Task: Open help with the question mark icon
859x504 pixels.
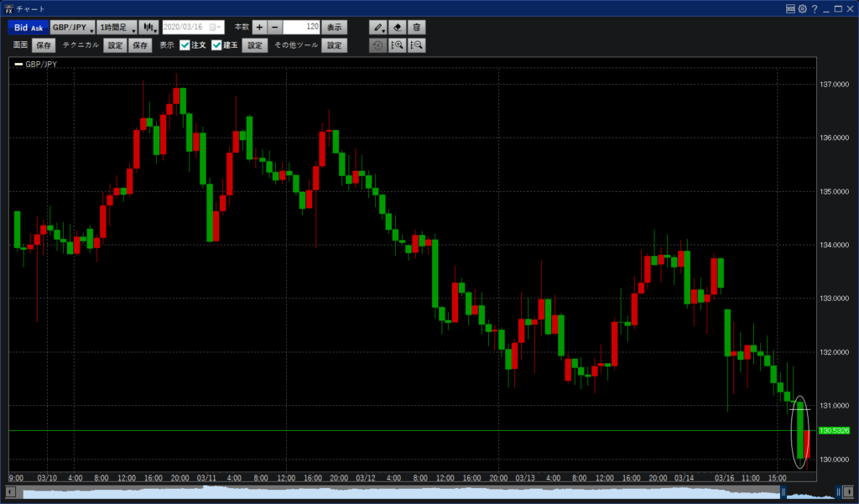Action: [x=815, y=8]
